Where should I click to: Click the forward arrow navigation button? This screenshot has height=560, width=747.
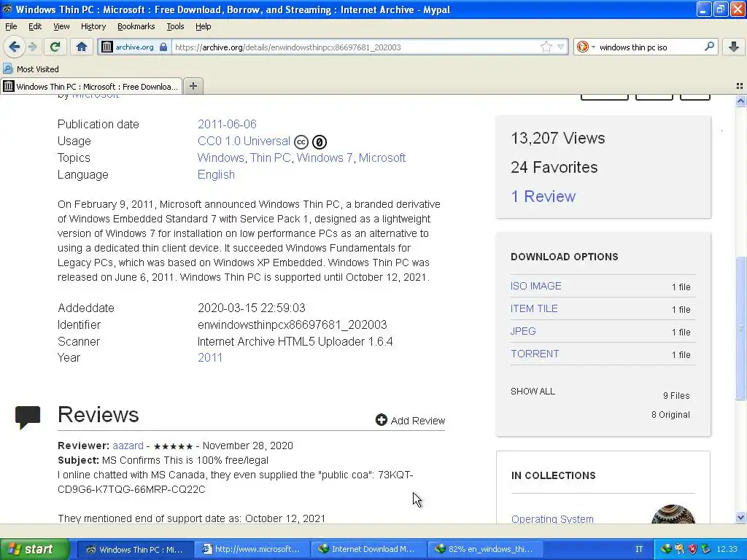click(32, 47)
